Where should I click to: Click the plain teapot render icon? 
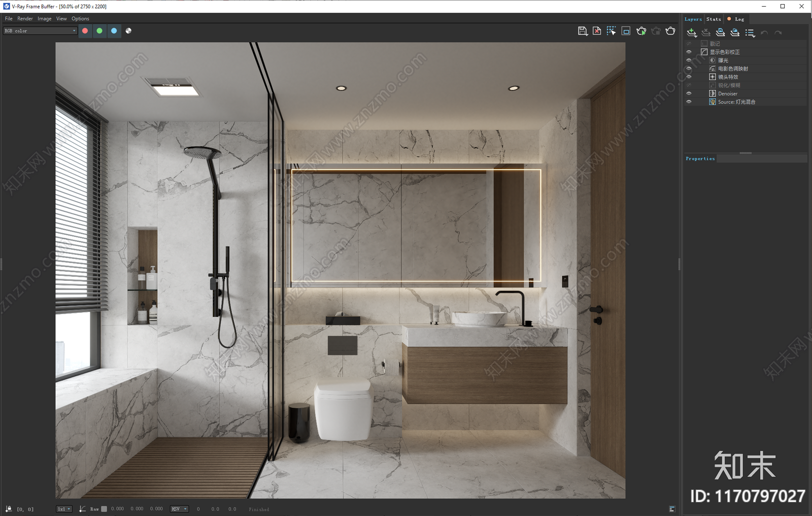(x=670, y=31)
